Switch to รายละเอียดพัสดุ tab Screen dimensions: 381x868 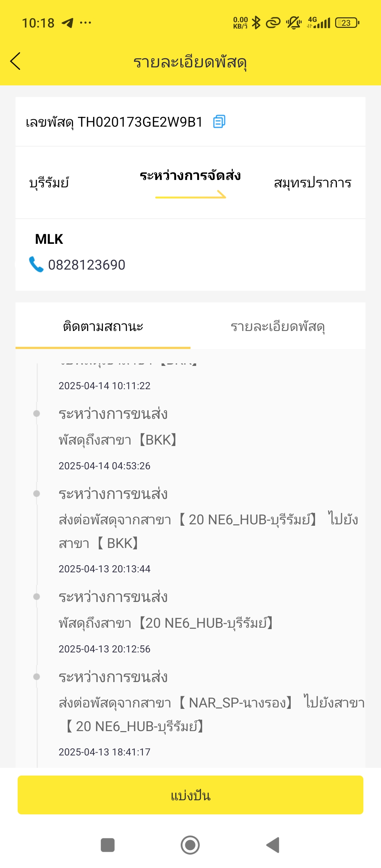tap(278, 326)
